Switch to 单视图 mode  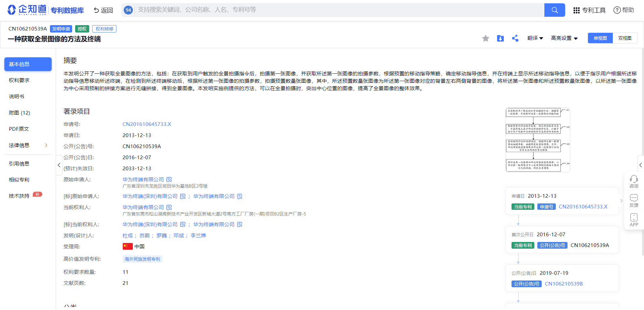[600, 38]
